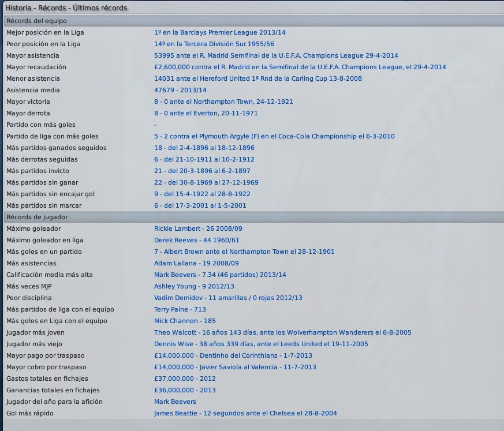
Task: Open Ashley Young - 9 2012/13 entry
Action: click(x=194, y=287)
